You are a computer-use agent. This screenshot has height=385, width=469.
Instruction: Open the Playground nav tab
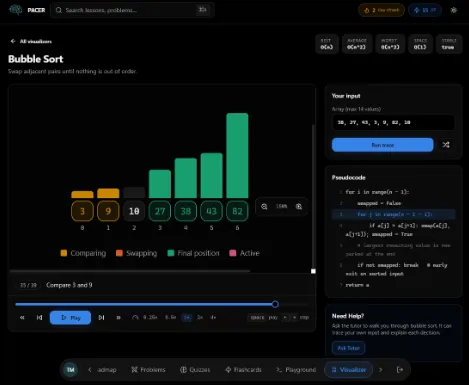tap(296, 370)
